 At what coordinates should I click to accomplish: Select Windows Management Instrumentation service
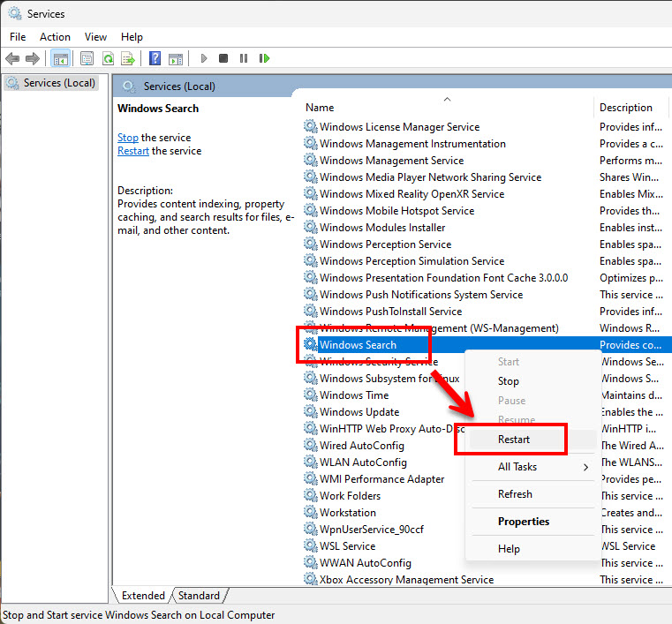[x=412, y=144]
